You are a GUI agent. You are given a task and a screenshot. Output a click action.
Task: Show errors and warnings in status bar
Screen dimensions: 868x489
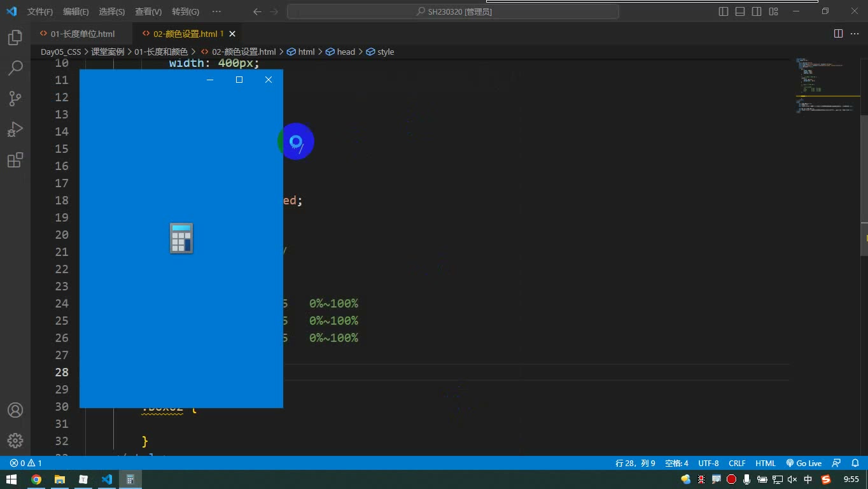click(x=25, y=464)
